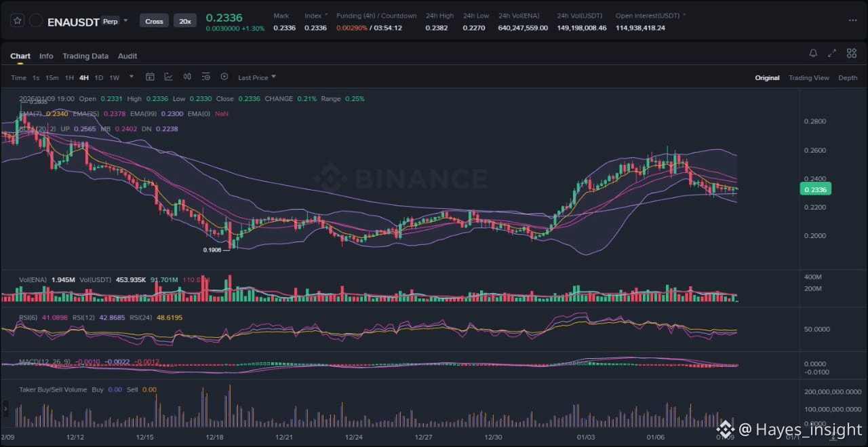Switch to Depth chart view
This screenshot has width=868, height=447.
tap(848, 78)
